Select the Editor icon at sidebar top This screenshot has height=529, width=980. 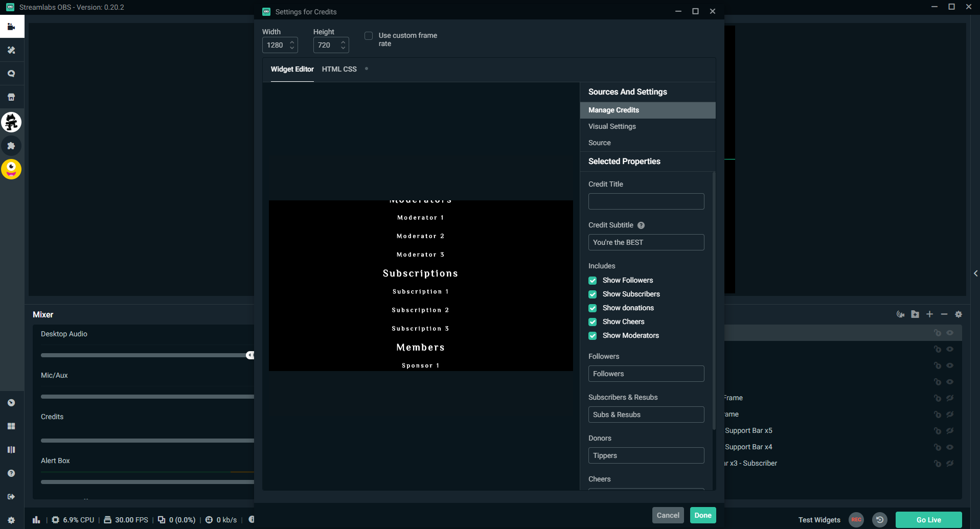[x=11, y=26]
